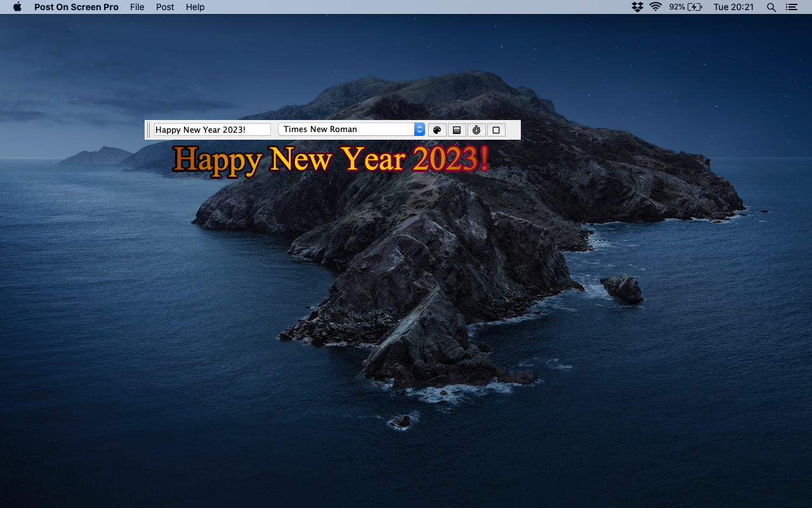812x508 pixels.
Task: Click the stopwatch timer icon
Action: [x=476, y=130]
